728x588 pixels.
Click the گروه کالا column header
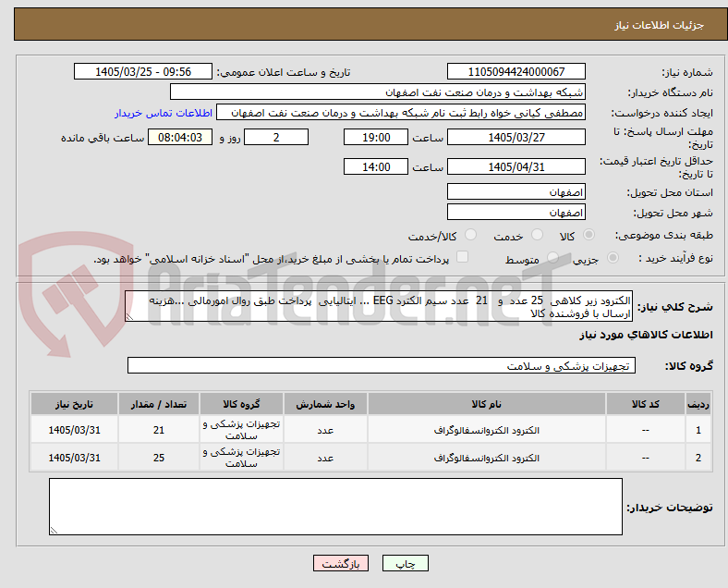pos(241,404)
